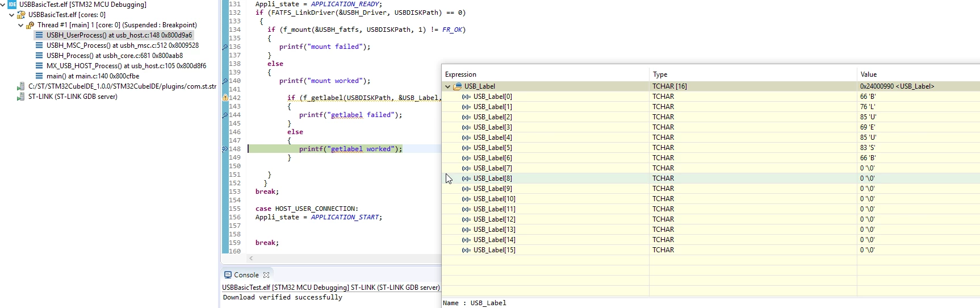The width and height of the screenshot is (980, 308).
Task: Click the process icon beside USBBasicTest.elf cores
Action: point(21,15)
